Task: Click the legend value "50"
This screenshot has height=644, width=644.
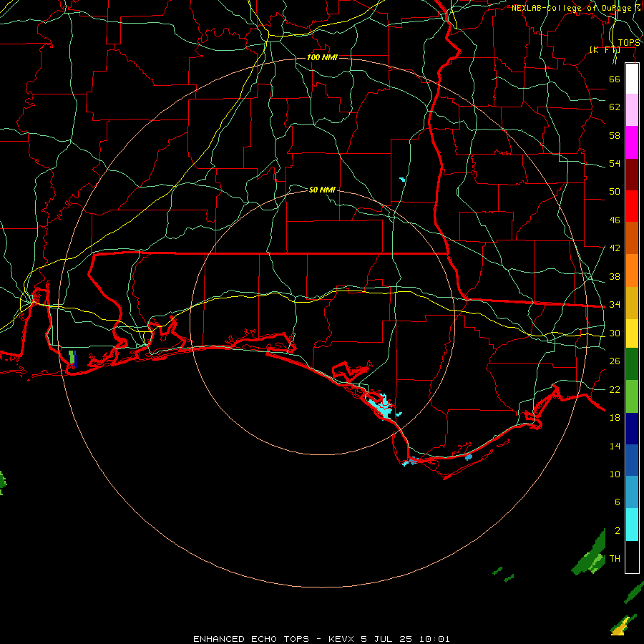Action: point(615,192)
